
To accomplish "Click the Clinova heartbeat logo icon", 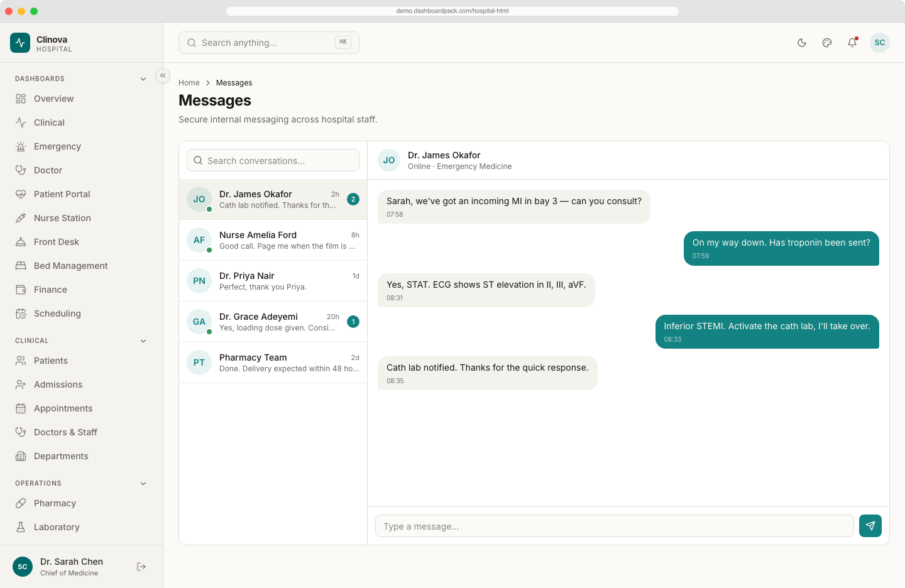I will (x=20, y=43).
